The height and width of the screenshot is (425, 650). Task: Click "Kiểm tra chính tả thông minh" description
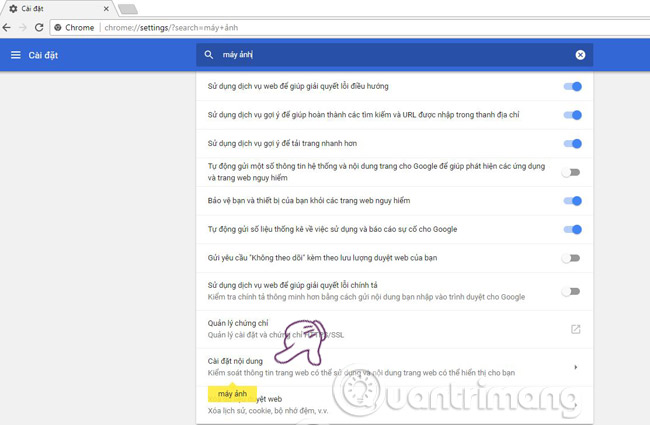[366, 297]
